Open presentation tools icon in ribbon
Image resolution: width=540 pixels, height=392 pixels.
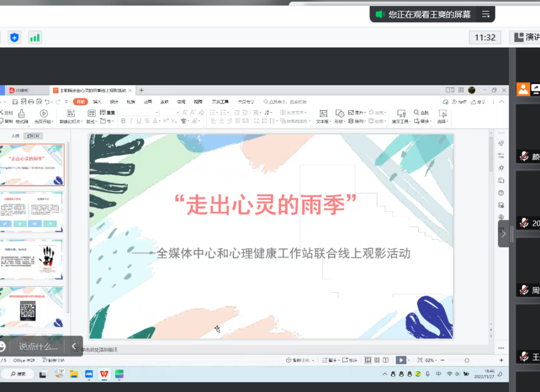click(401, 114)
